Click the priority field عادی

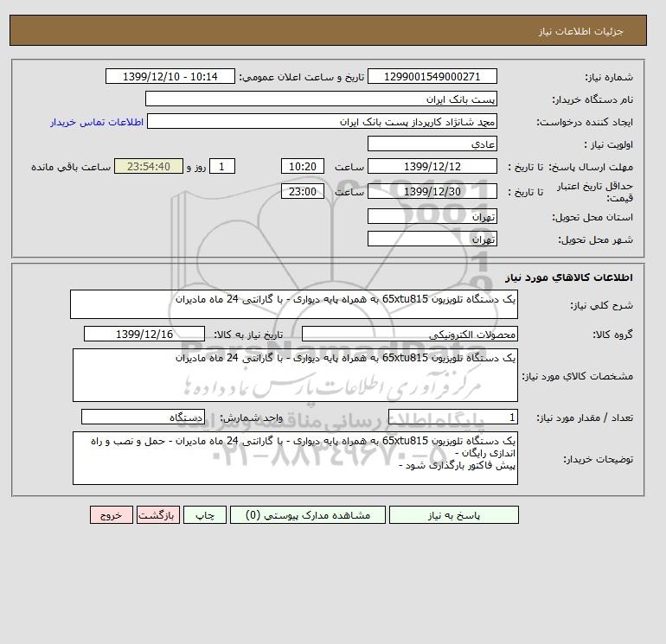432,143
